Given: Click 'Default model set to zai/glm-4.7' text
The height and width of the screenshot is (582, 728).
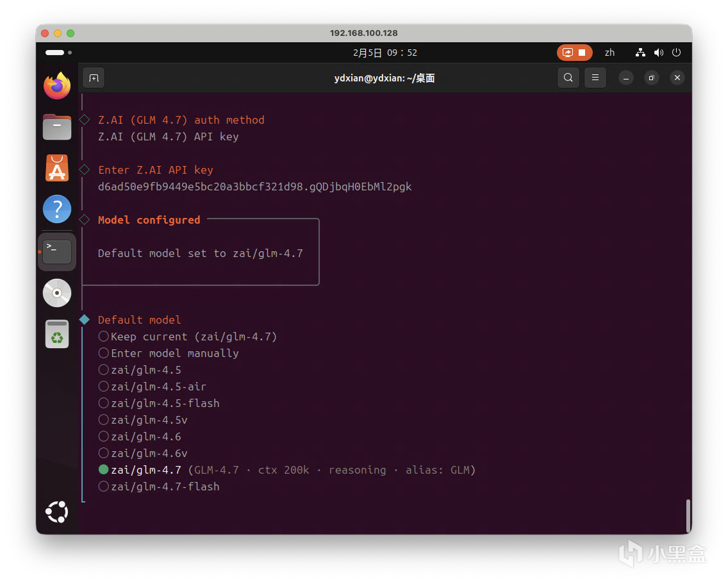Looking at the screenshot, I should 200,253.
